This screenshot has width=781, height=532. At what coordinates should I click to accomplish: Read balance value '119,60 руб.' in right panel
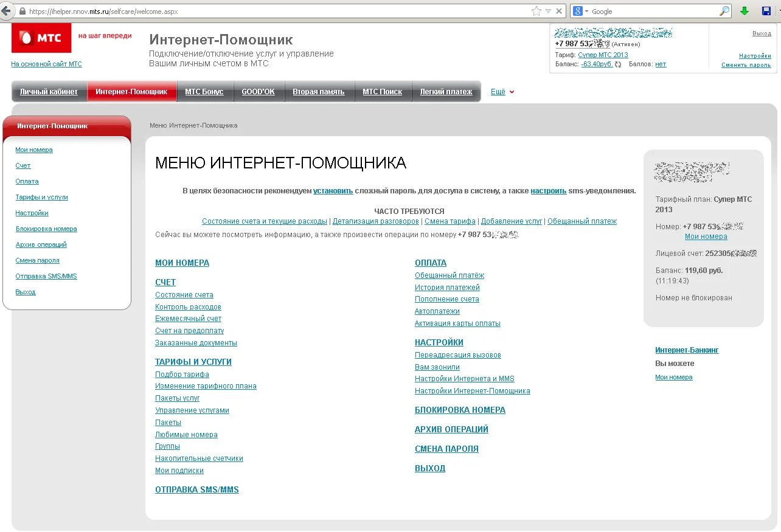[704, 271]
